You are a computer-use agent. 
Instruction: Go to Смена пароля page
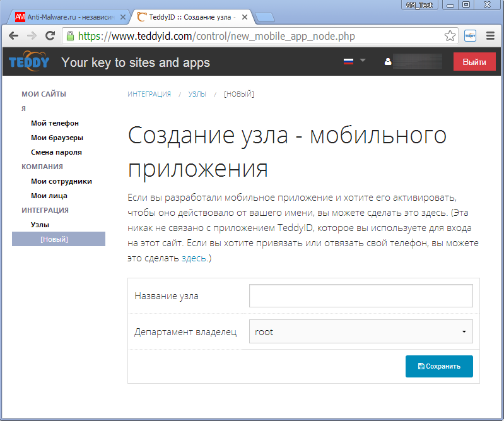pyautogui.click(x=56, y=152)
